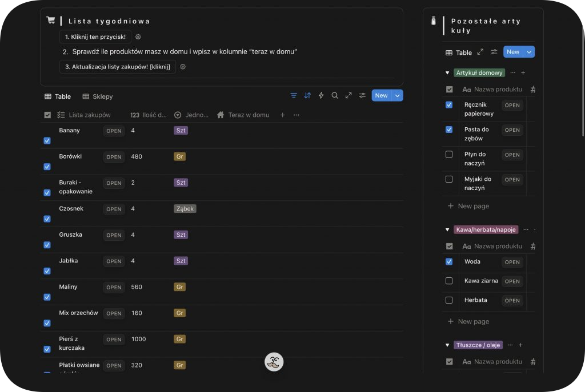Add a new column with the plus icon
The image size is (585, 392).
point(282,115)
